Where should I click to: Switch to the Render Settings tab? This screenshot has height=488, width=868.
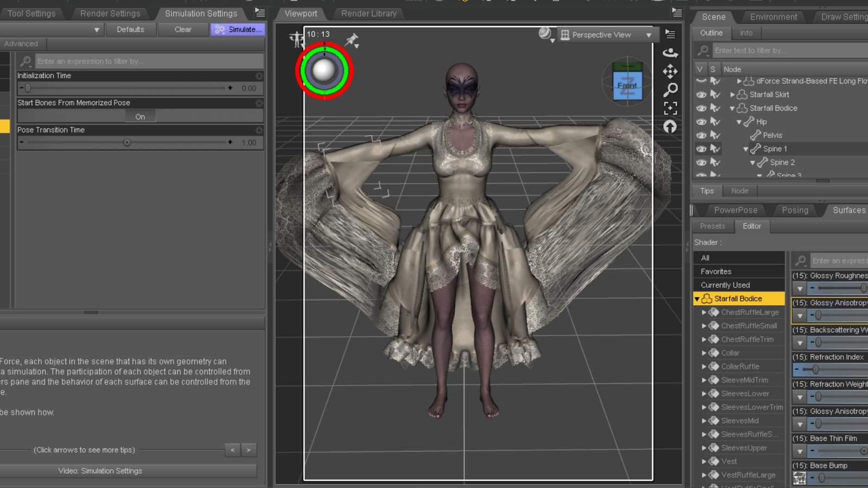click(110, 14)
